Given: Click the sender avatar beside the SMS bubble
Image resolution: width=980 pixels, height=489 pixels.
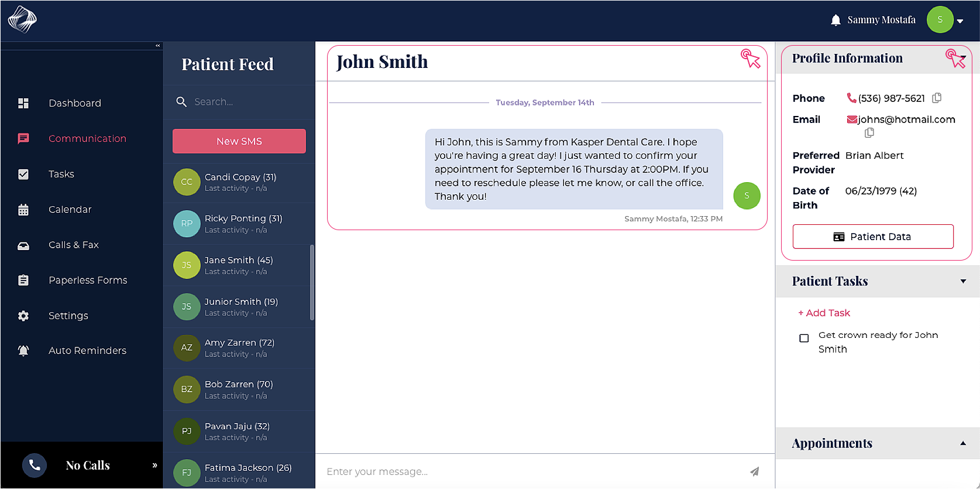Looking at the screenshot, I should coord(747,196).
